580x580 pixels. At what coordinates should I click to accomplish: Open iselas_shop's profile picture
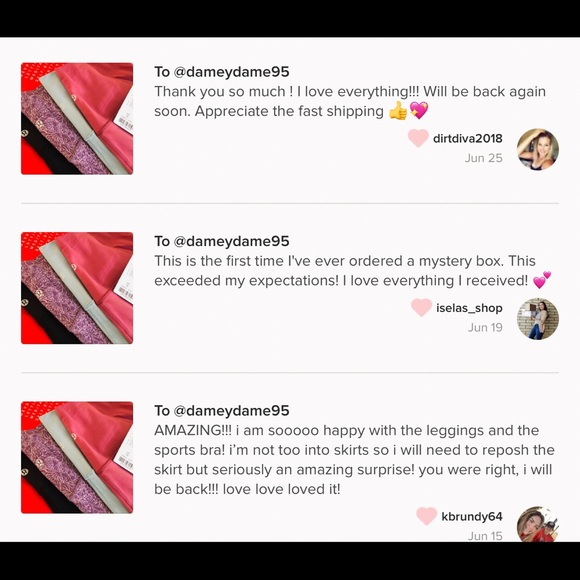(537, 319)
